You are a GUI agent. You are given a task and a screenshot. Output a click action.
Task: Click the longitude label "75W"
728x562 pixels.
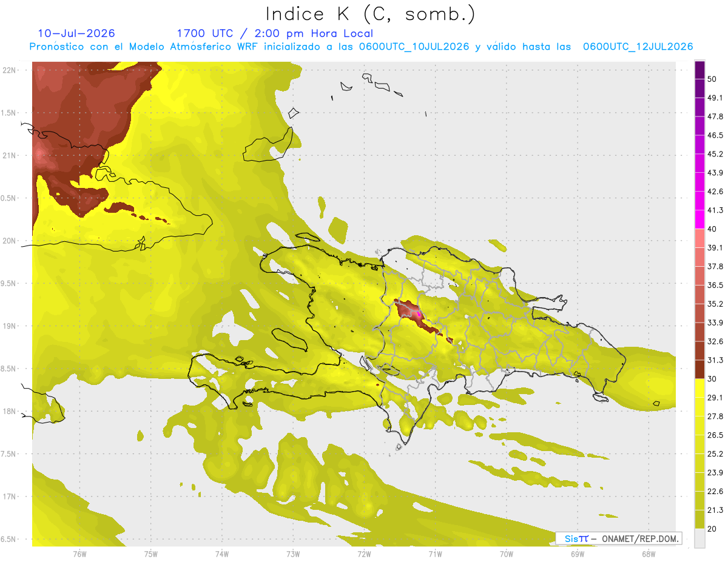click(150, 554)
